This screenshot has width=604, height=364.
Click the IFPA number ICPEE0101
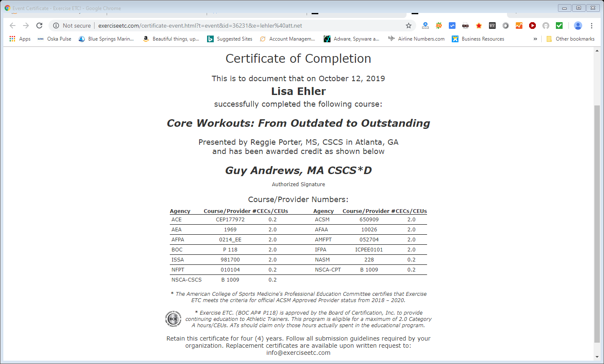coord(369,250)
